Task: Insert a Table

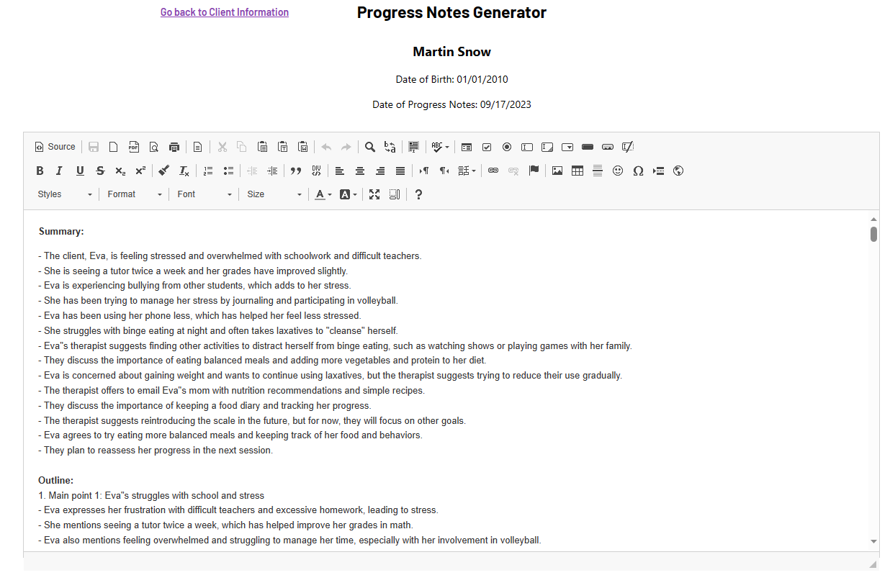Action: click(x=577, y=171)
